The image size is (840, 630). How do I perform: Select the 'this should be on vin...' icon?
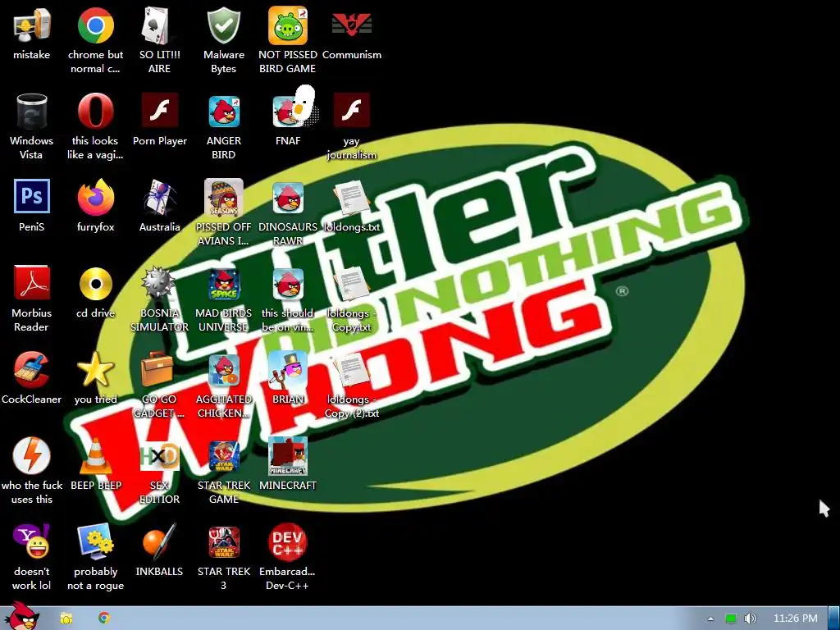click(288, 283)
